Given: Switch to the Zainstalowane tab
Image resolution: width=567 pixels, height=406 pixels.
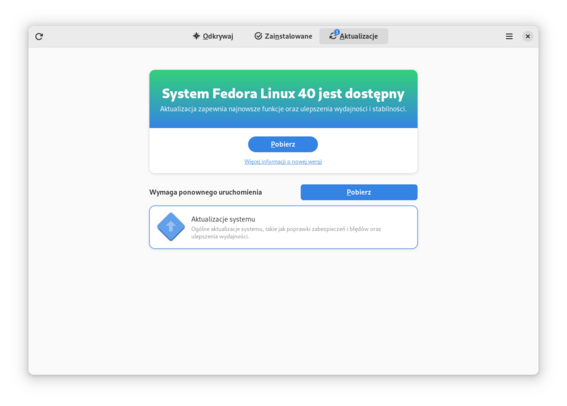Looking at the screenshot, I should pos(283,36).
